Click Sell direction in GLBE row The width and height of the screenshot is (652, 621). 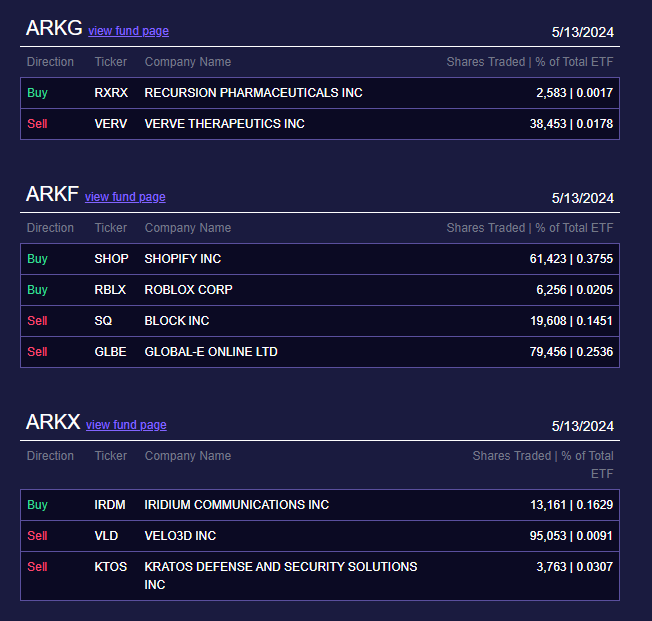click(x=37, y=352)
